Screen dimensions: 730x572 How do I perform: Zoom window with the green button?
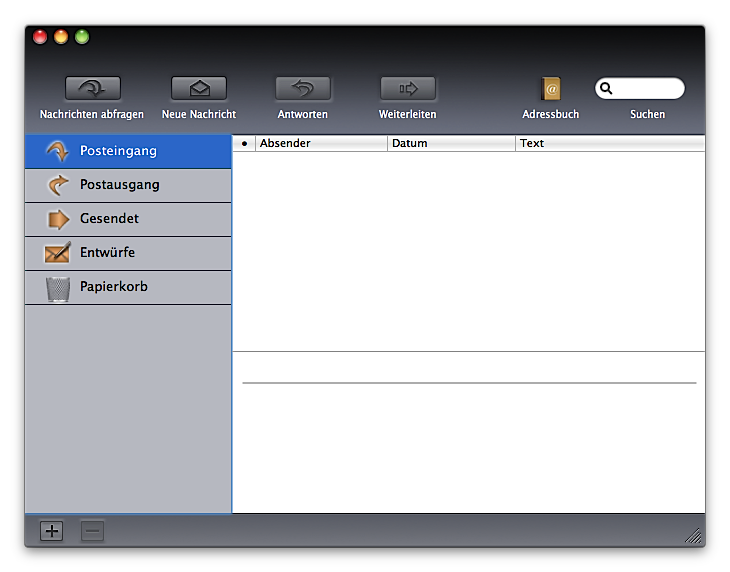pyautogui.click(x=82, y=37)
